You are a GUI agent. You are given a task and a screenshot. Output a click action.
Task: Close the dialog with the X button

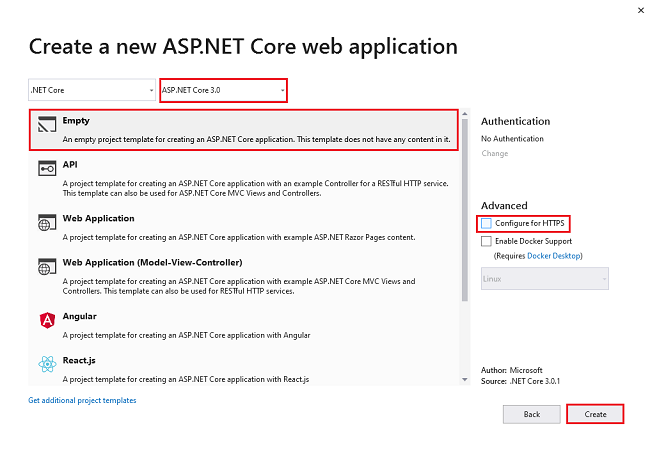click(x=640, y=10)
